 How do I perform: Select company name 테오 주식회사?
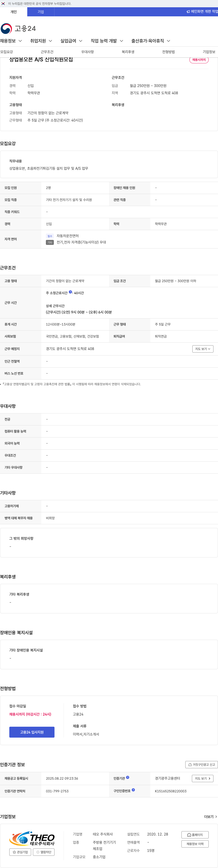pyautogui.click(x=103, y=834)
